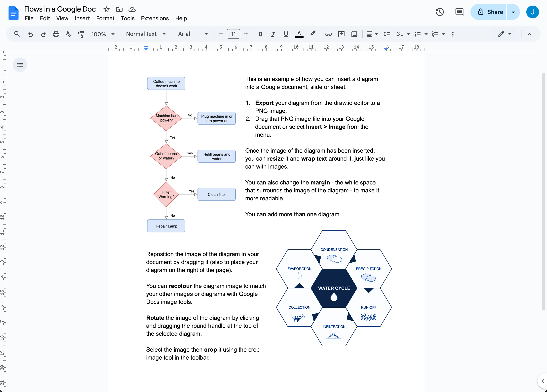
Task: Expand the Normal text styles dropdown
Action: [x=146, y=34]
